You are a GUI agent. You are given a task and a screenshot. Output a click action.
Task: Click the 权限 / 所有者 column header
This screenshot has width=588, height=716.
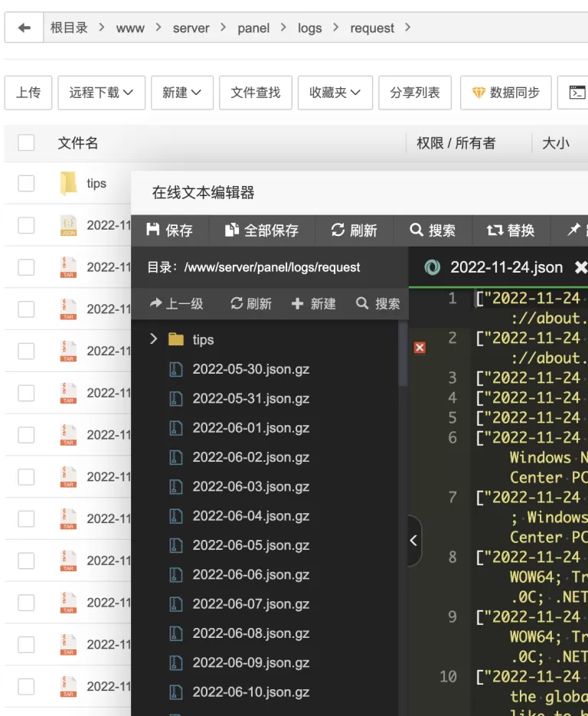[456, 143]
